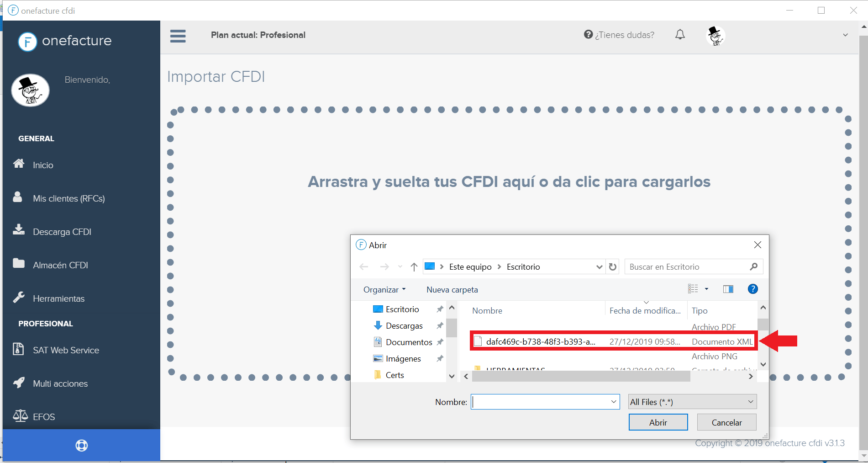Select Inicio in the sidebar

[x=43, y=165]
